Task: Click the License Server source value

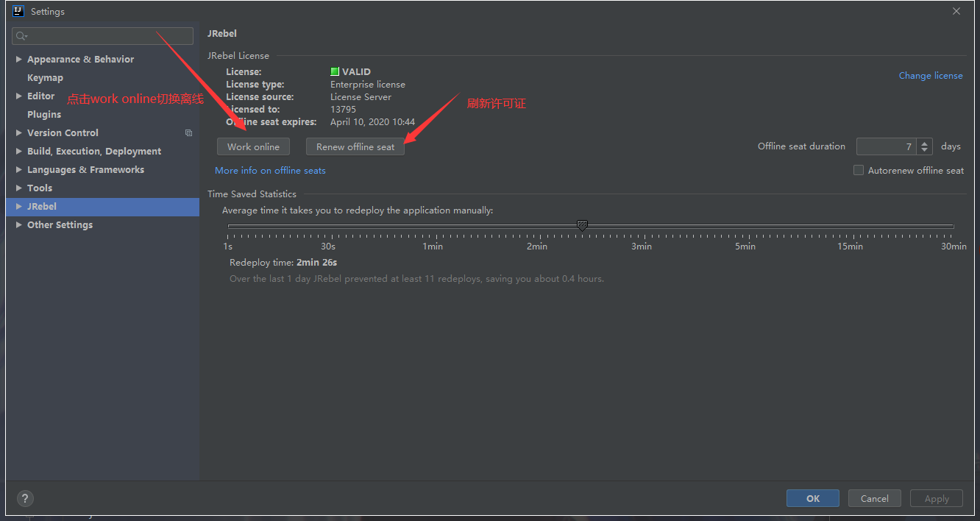Action: coord(361,97)
